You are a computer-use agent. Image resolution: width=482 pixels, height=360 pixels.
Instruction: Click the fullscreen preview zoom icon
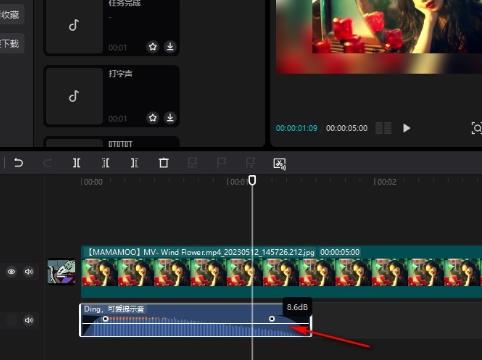477,128
